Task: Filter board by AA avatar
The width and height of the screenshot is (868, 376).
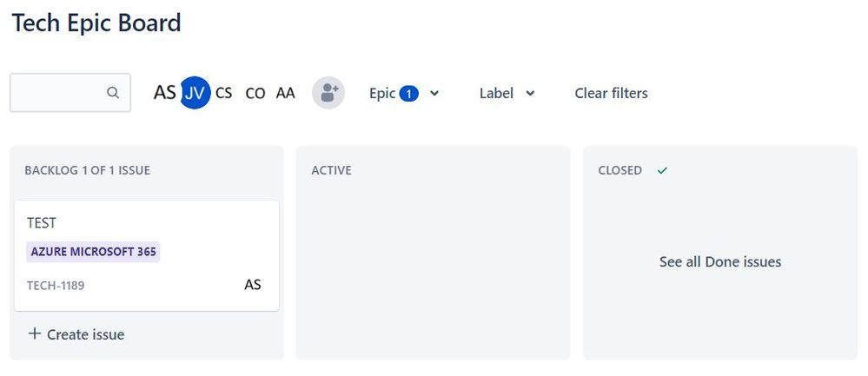Action: point(286,93)
